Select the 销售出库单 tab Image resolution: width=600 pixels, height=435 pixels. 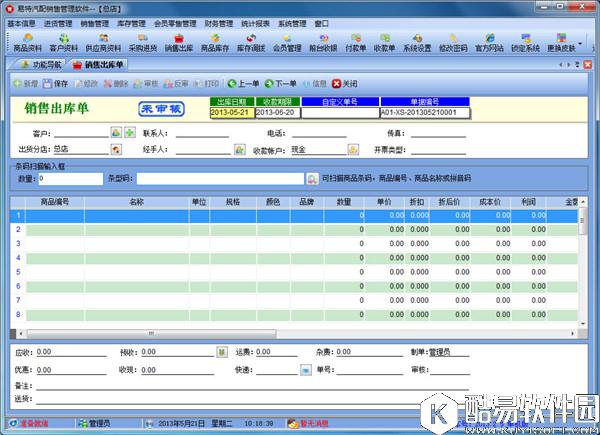tap(98, 65)
